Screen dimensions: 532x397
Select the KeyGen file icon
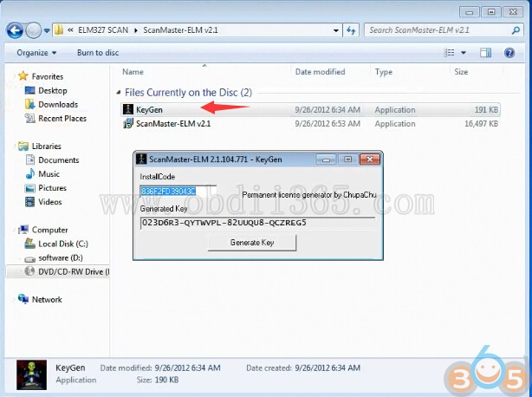click(x=128, y=109)
